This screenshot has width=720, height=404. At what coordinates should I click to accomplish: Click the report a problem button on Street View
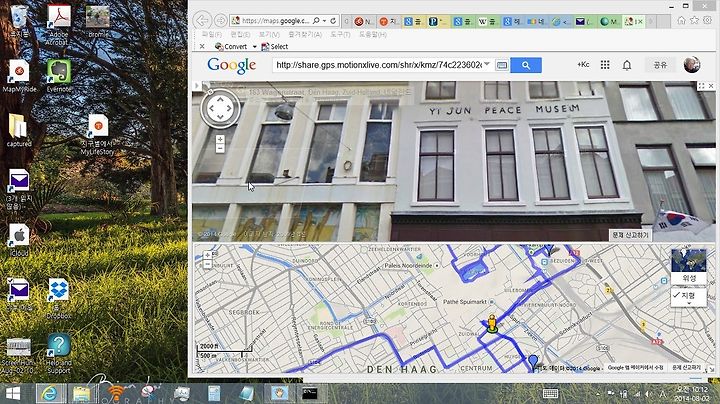point(630,235)
